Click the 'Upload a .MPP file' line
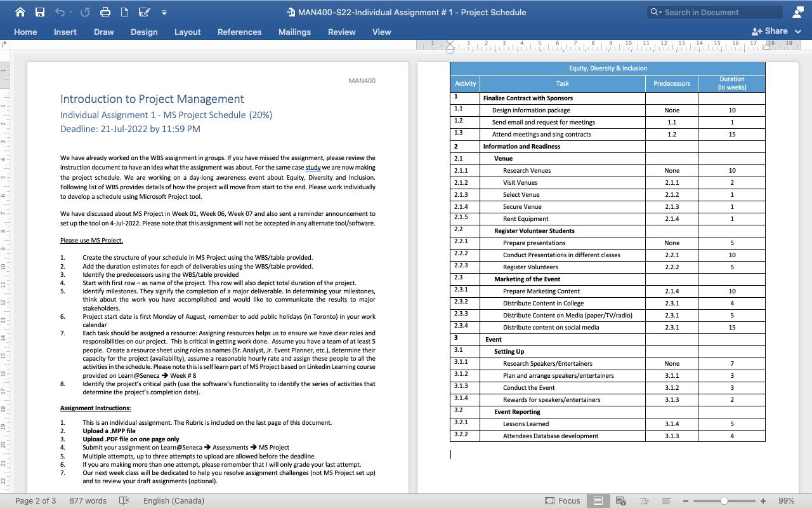812x508 pixels. click(x=108, y=431)
